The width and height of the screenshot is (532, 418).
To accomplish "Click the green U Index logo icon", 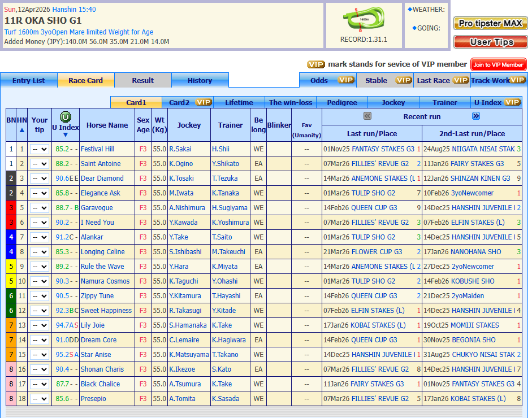I will [x=66, y=117].
